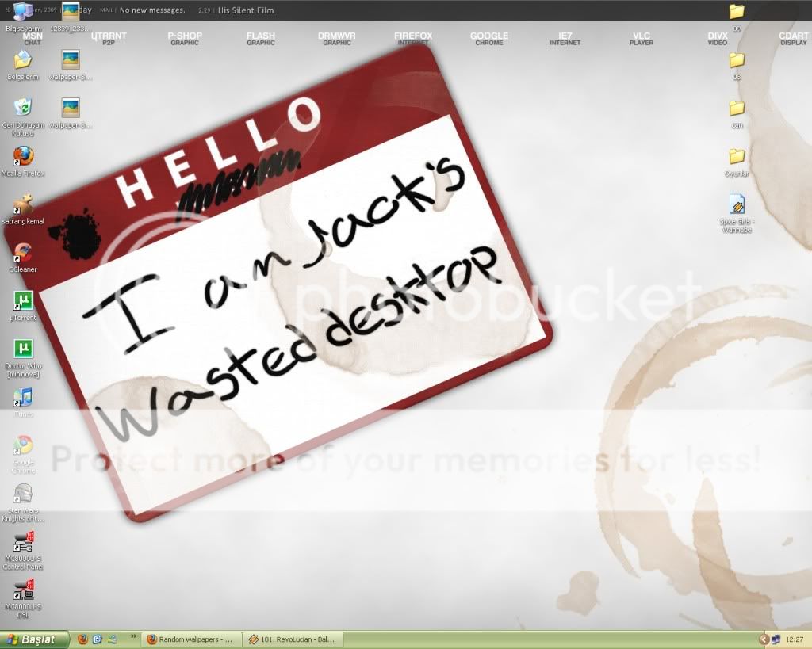Screen dimensions: 812x649
Task: Select the Spice Girls Wannabe audio file
Action: click(x=737, y=205)
